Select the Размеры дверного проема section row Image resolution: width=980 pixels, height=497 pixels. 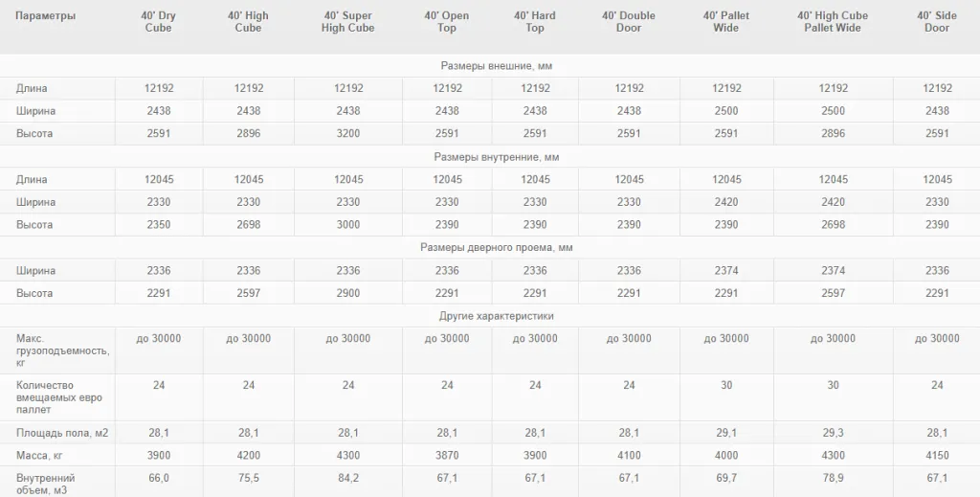[490, 248]
